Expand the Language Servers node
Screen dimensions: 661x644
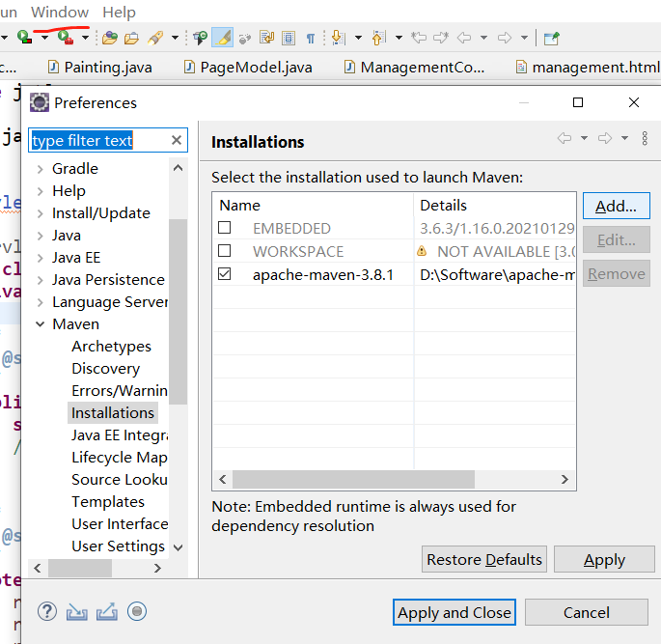[x=41, y=302]
